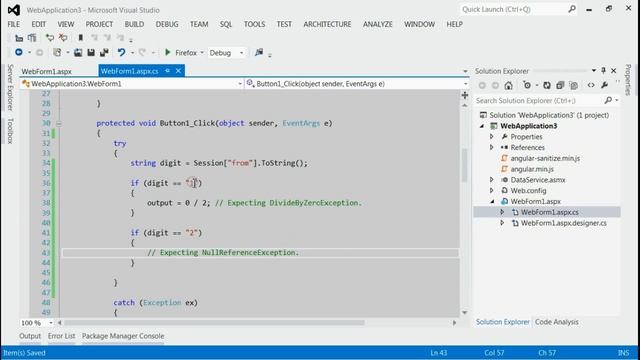Image resolution: width=640 pixels, height=360 pixels.
Task: Open the ARCHITECTURE menu
Action: [x=327, y=24]
